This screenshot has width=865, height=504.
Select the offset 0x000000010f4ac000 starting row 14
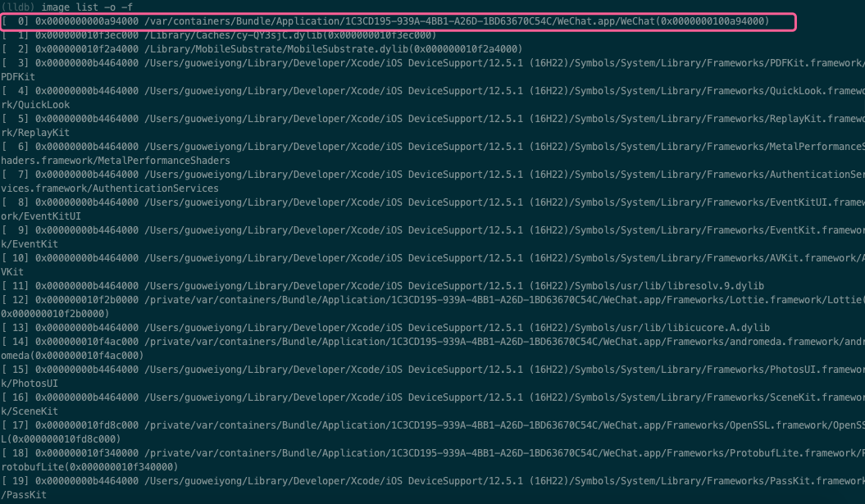(x=87, y=342)
